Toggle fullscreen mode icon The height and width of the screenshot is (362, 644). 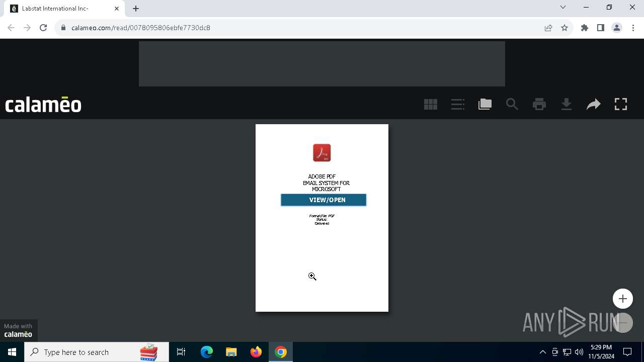click(x=621, y=104)
